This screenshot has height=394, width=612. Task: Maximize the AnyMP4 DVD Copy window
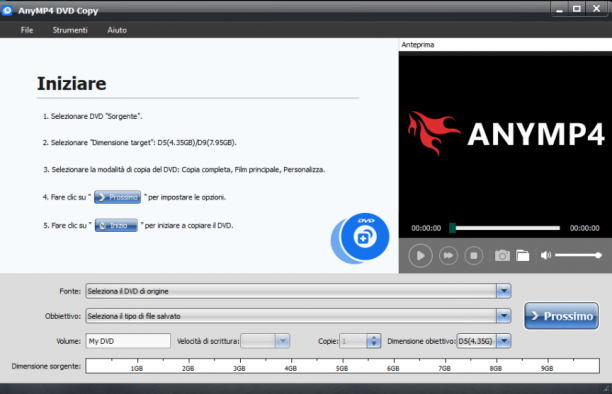click(x=576, y=9)
